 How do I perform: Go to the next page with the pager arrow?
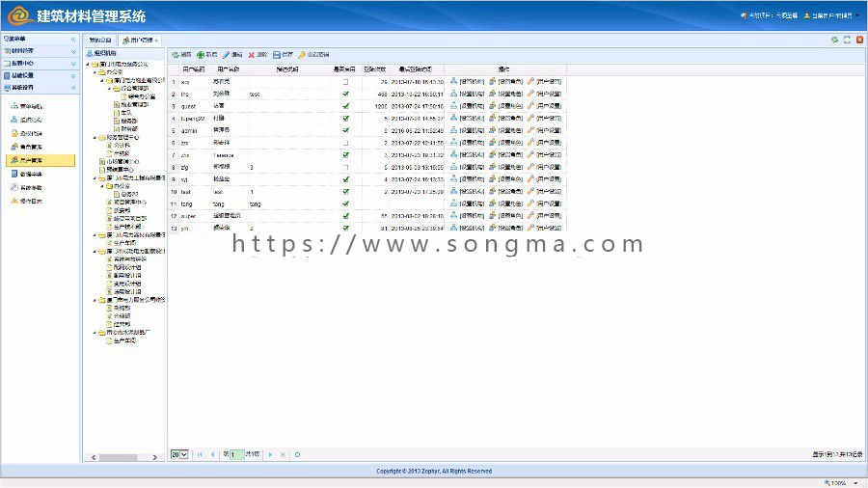[271, 455]
